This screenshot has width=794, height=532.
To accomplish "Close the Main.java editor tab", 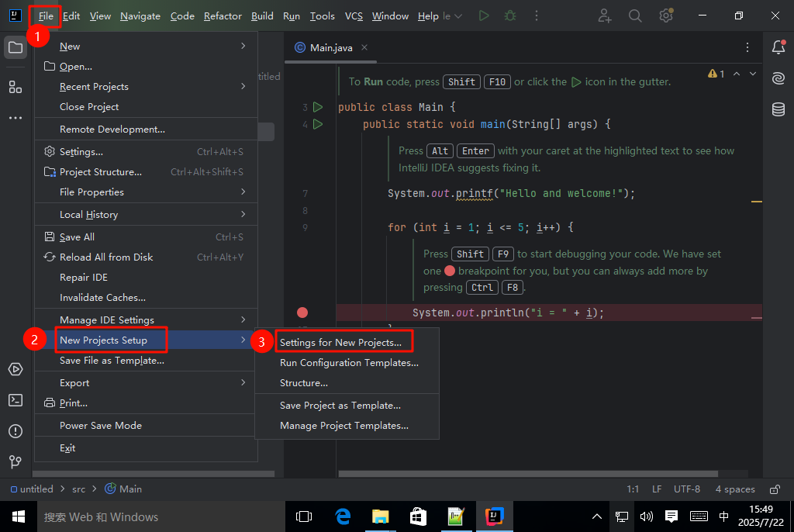I will [x=364, y=47].
